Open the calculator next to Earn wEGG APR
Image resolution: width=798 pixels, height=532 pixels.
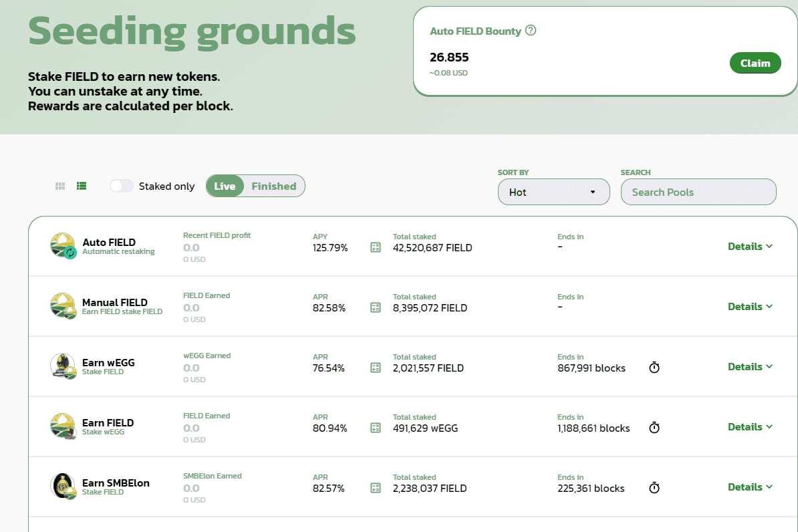(x=375, y=367)
